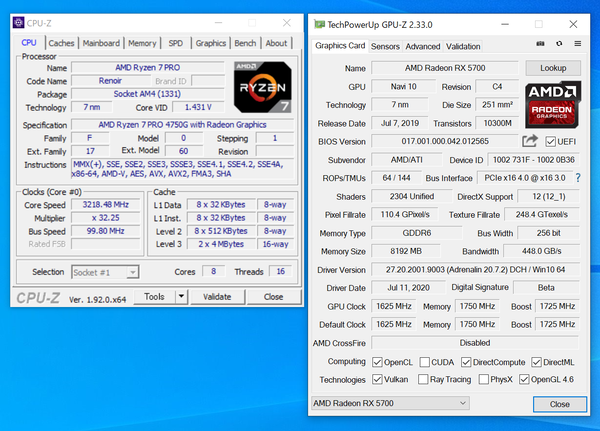The image size is (600, 431).
Task: Click the GPU-Z title bar app icon
Action: 319,24
